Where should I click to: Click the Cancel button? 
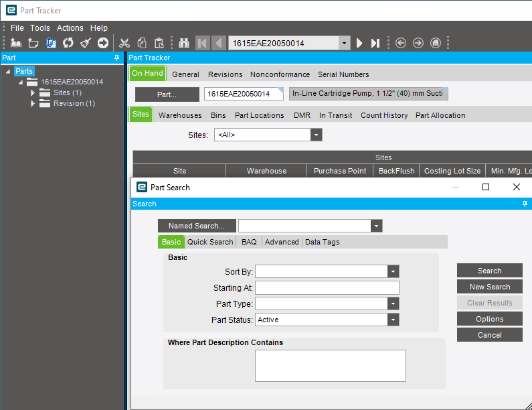490,335
